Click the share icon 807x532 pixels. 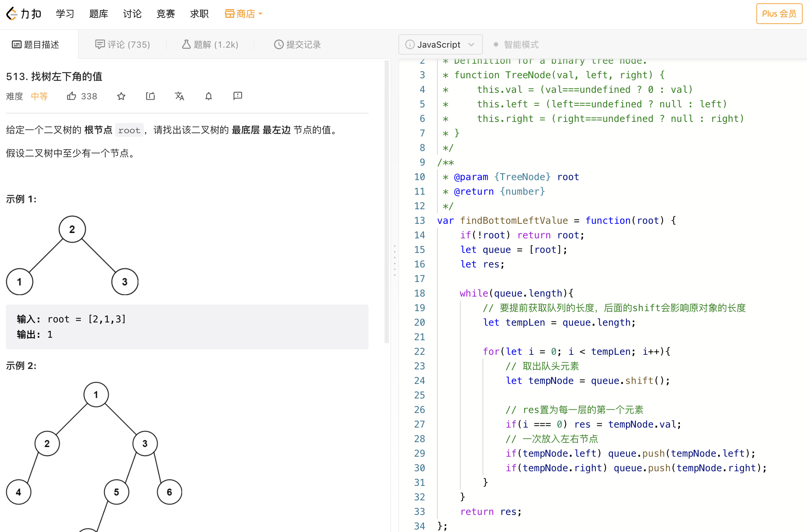(150, 96)
